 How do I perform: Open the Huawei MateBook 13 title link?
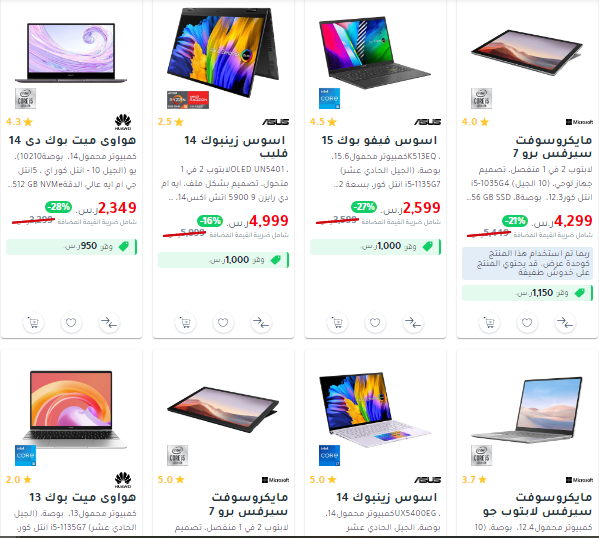click(x=83, y=497)
